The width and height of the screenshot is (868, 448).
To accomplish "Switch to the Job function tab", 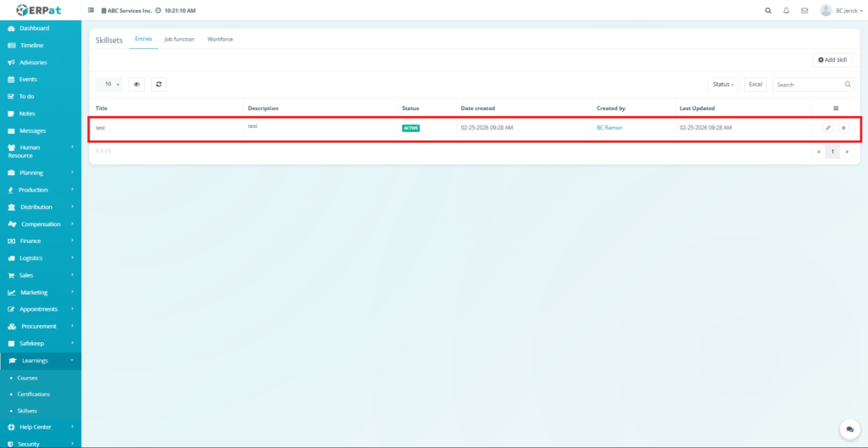I will [179, 40].
